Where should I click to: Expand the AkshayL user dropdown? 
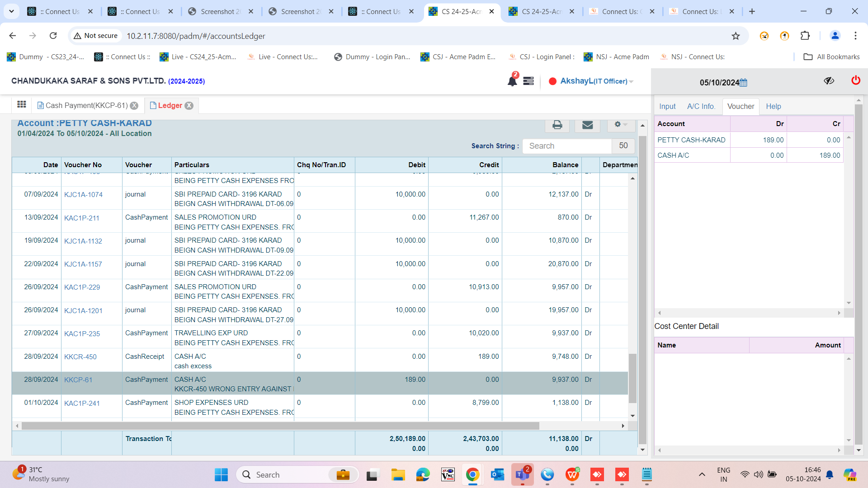596,81
